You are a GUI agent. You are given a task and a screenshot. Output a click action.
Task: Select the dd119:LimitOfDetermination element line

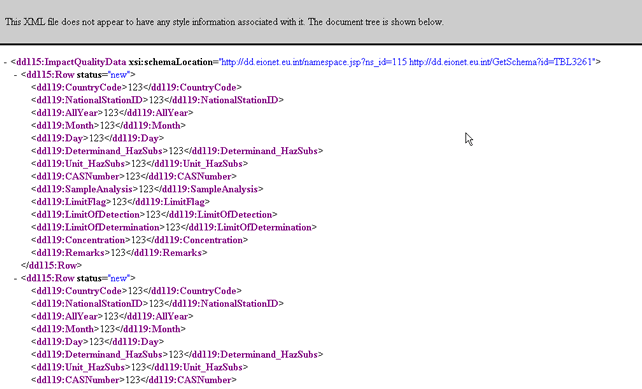tap(174, 227)
